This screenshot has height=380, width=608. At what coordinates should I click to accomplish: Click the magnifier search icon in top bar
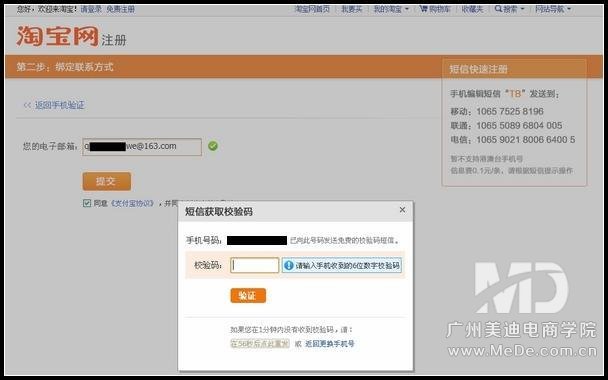[498, 9]
